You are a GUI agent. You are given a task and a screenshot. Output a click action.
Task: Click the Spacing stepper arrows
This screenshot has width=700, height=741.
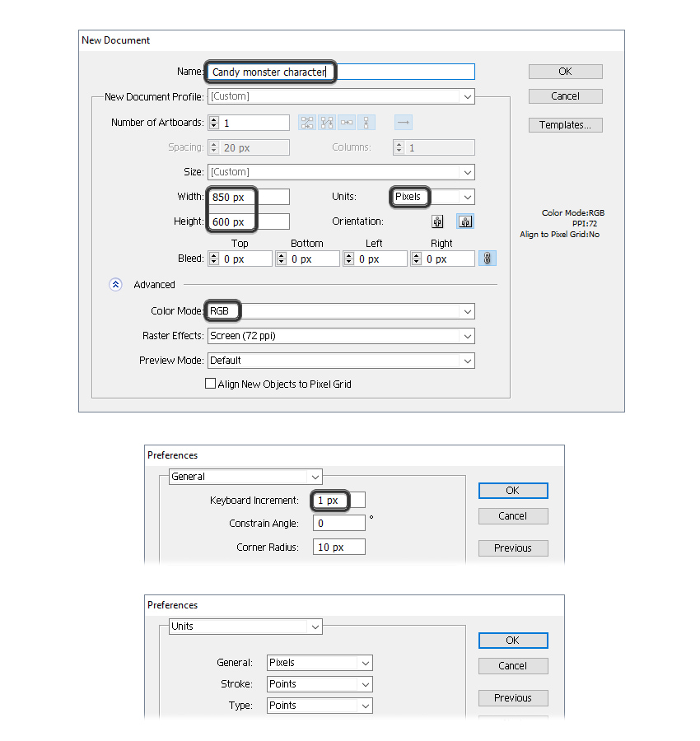pyautogui.click(x=214, y=147)
